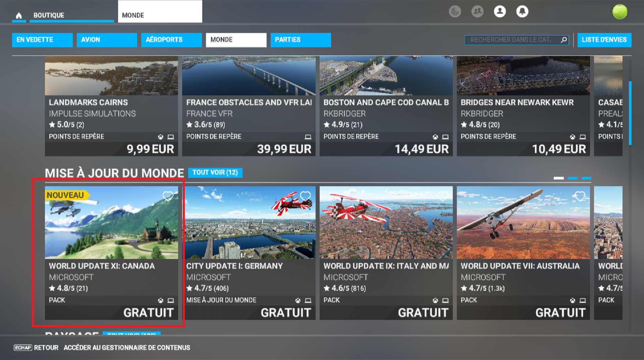Open Accéder au gestionnaire de contenus
644x360 pixels.
(x=127, y=348)
